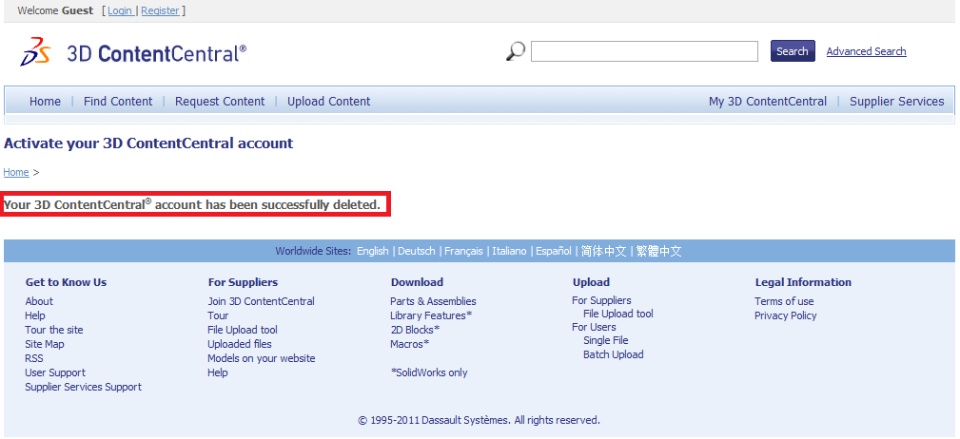Click the Home breadcrumb link
960x439 pixels.
click(x=16, y=173)
